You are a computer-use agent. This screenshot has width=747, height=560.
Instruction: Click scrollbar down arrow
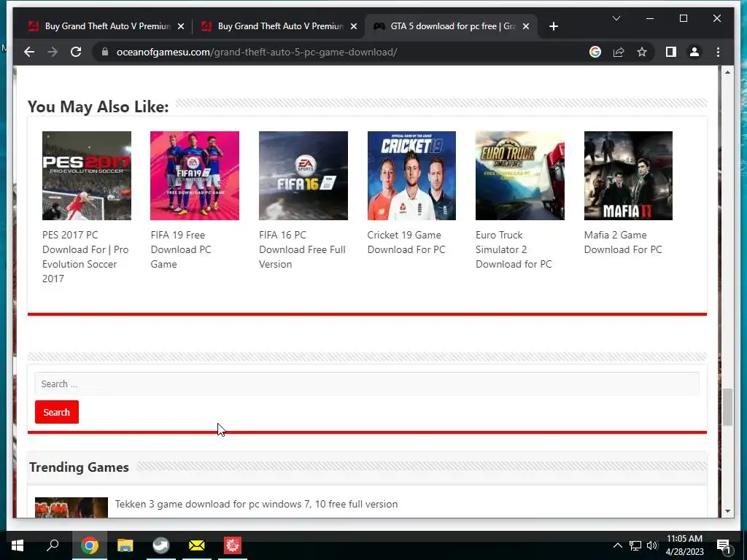pos(727,511)
